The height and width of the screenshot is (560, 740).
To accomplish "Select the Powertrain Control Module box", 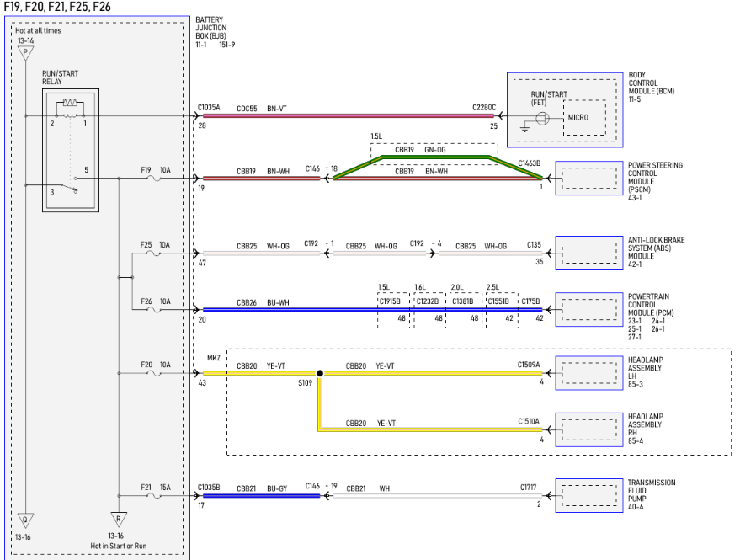I will [x=589, y=310].
